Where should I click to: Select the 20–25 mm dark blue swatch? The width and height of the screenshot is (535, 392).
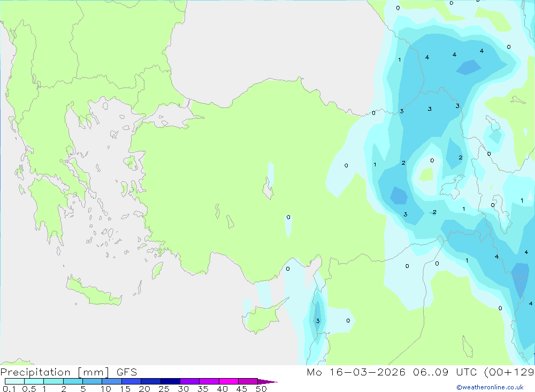(x=151, y=381)
